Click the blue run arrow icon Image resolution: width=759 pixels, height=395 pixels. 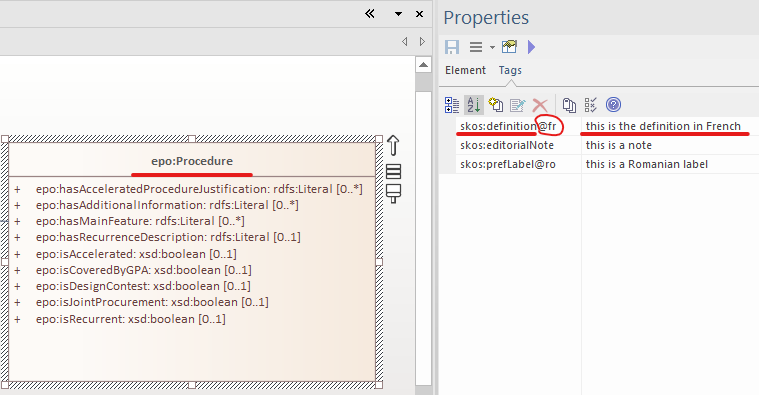click(x=531, y=47)
